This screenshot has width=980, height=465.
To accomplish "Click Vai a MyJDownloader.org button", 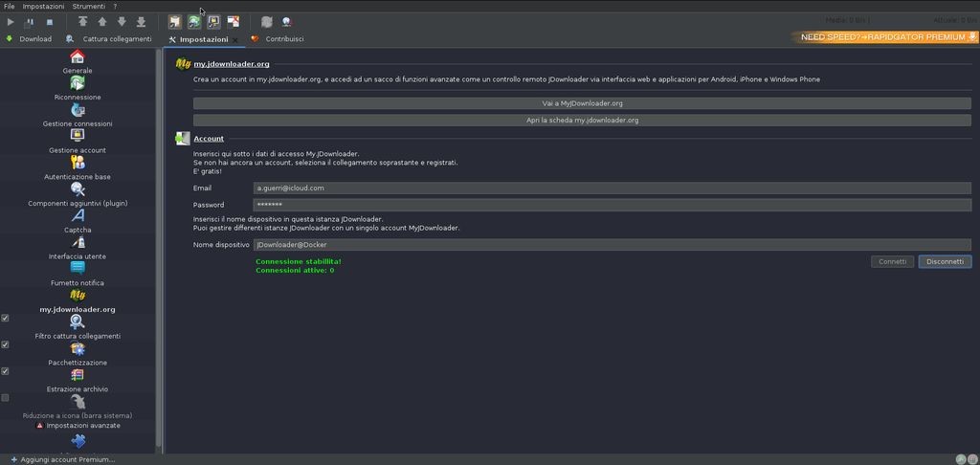I will tap(582, 103).
